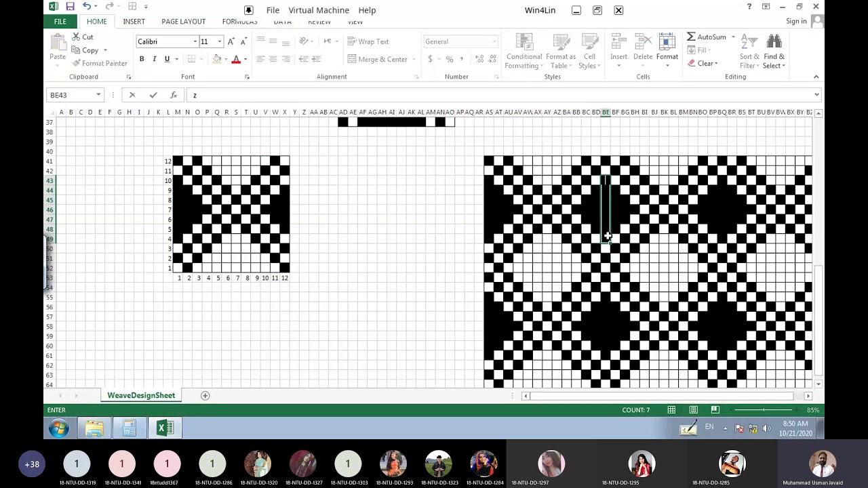This screenshot has width=868, height=488.
Task: Decrease font size with small A icon
Action: point(243,42)
